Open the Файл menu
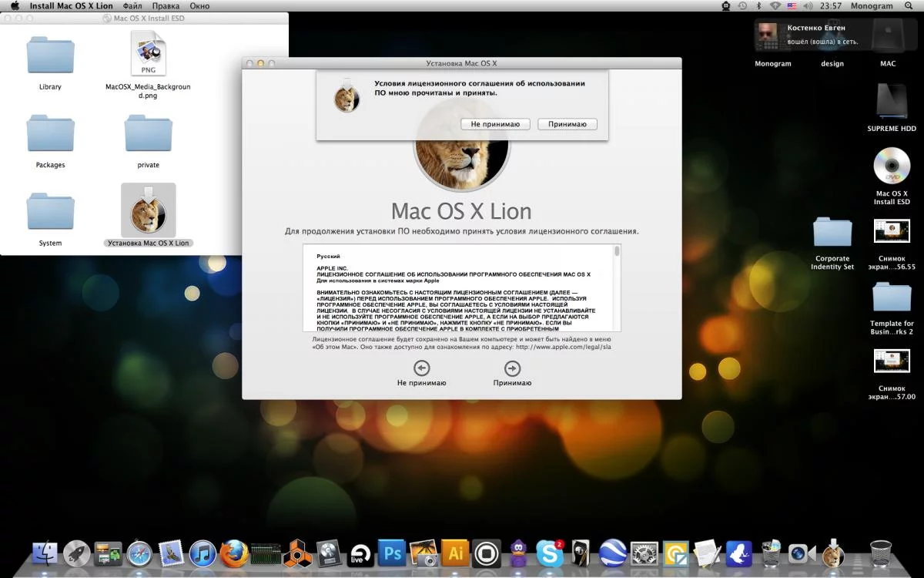The image size is (924, 578). (x=132, y=6)
